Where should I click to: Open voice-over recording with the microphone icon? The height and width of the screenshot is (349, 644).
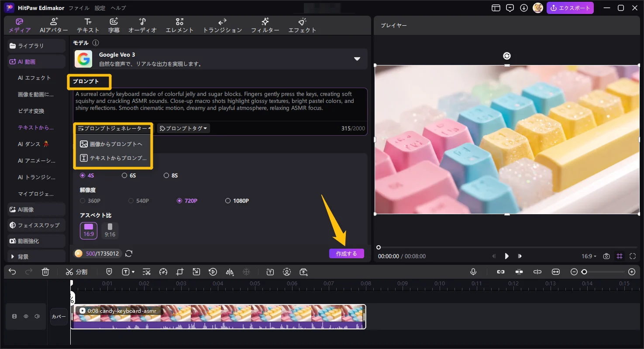[x=473, y=271]
